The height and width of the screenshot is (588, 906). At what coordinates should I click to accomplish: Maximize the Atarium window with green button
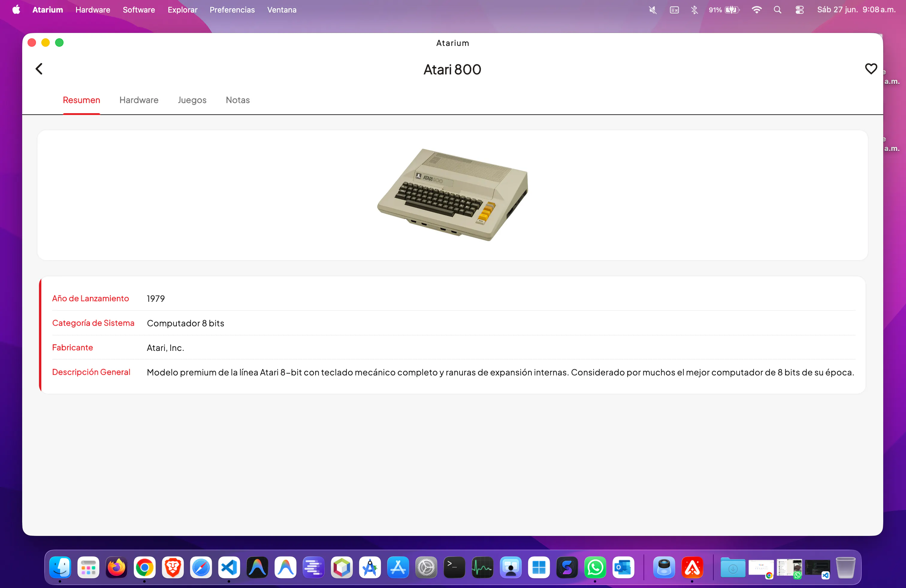click(59, 43)
